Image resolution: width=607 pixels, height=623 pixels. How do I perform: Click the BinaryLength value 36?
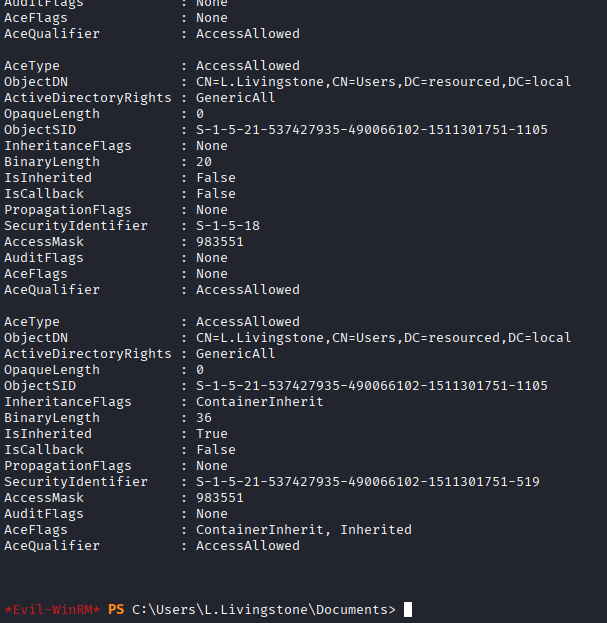coord(203,418)
